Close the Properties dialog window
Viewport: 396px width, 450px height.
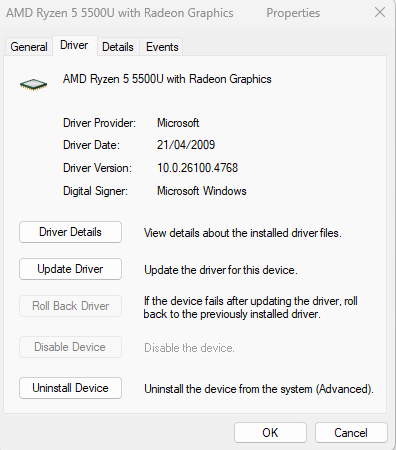pyautogui.click(x=380, y=13)
